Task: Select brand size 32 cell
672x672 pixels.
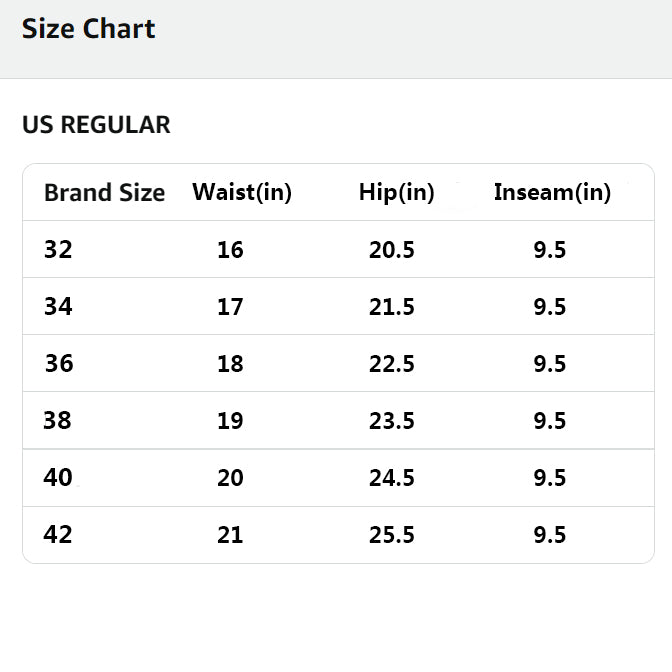Action: click(x=59, y=249)
